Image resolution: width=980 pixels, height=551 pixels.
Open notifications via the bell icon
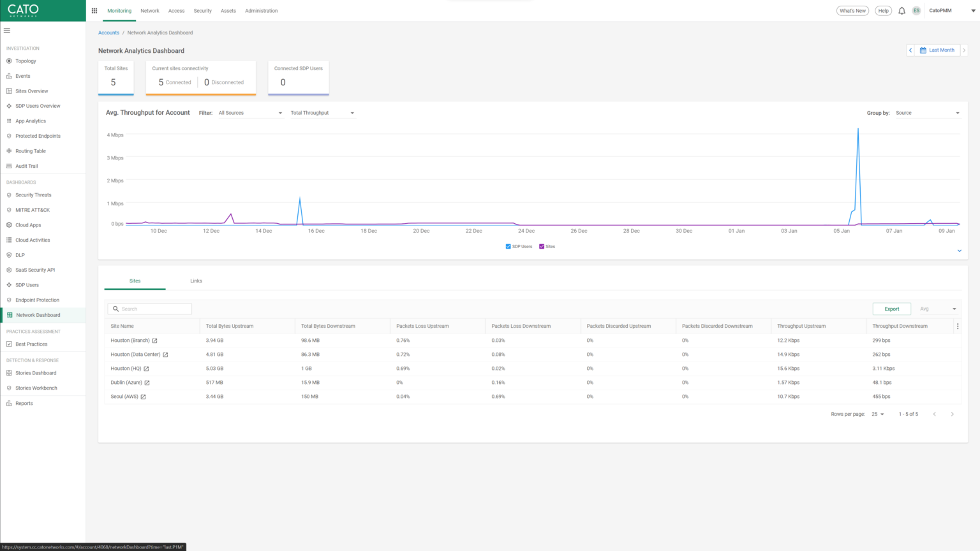pos(902,10)
